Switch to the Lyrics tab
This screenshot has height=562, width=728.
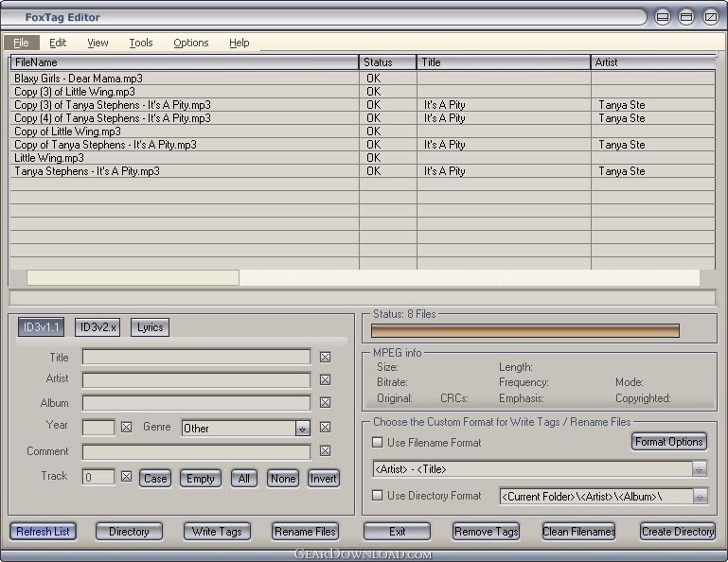click(x=150, y=327)
